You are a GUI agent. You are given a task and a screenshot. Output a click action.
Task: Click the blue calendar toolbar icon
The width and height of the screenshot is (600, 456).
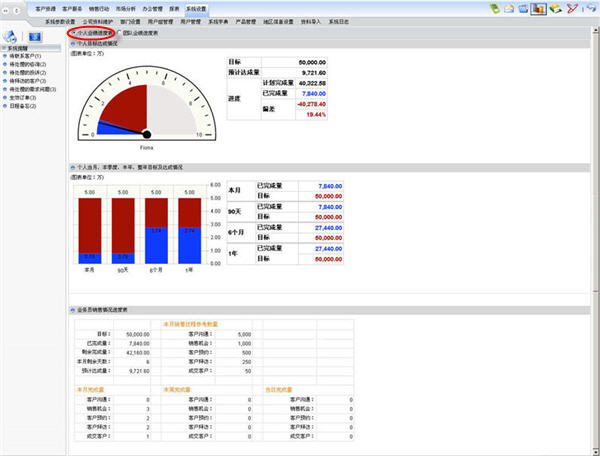[x=523, y=8]
